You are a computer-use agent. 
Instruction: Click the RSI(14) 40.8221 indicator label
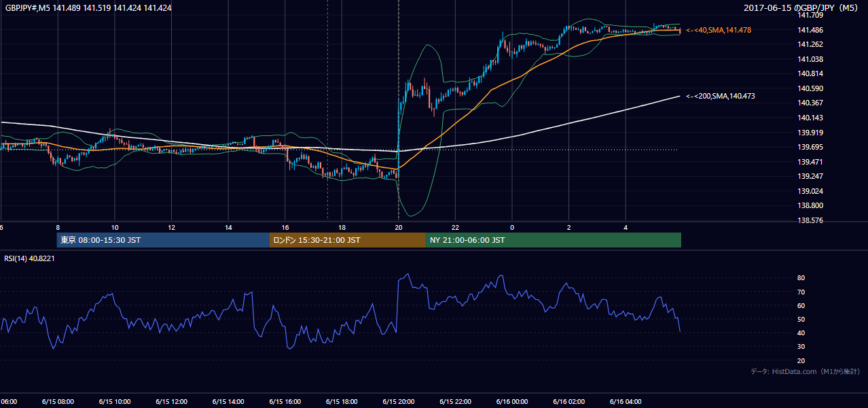tap(30, 258)
